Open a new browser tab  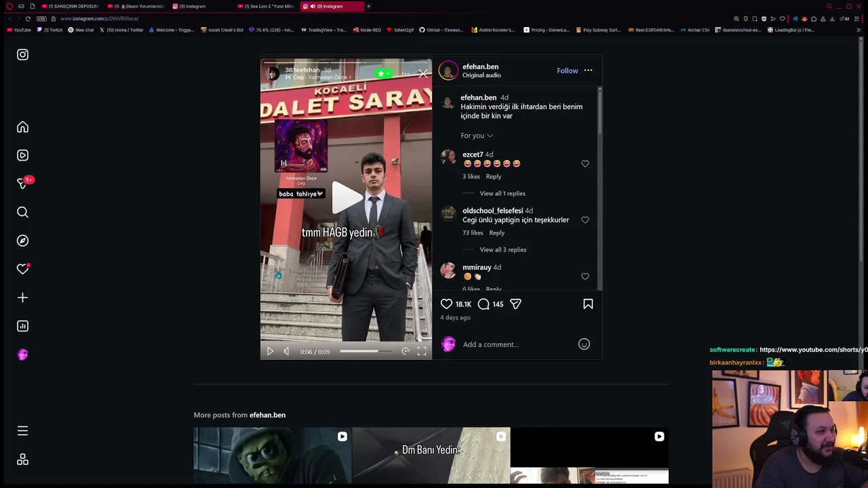coord(368,6)
